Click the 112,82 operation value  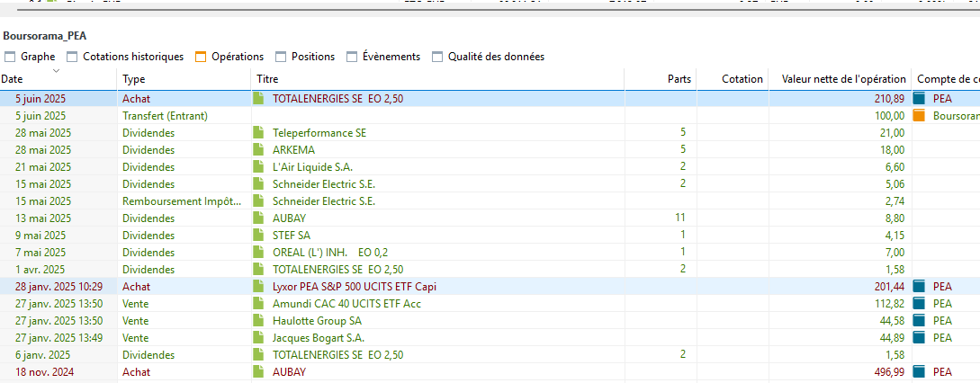(x=889, y=304)
